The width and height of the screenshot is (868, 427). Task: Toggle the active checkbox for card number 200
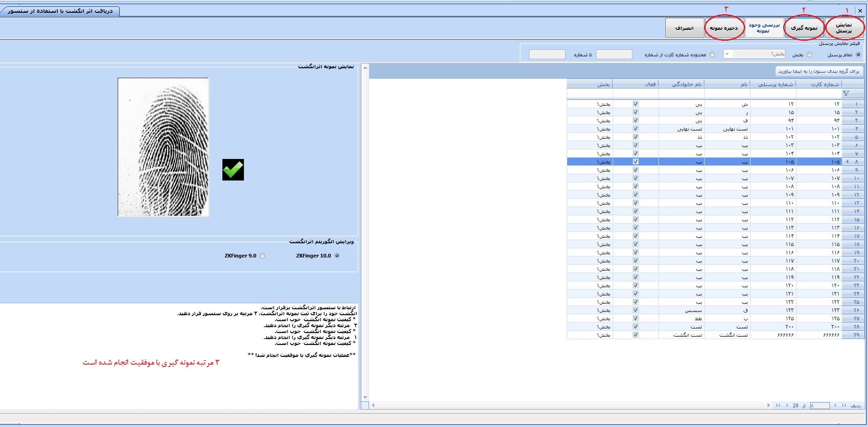point(636,327)
